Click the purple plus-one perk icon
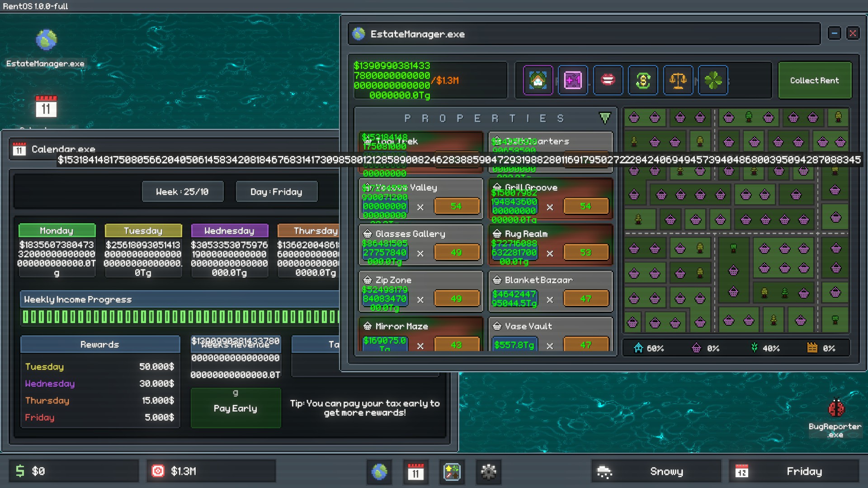 tap(573, 80)
